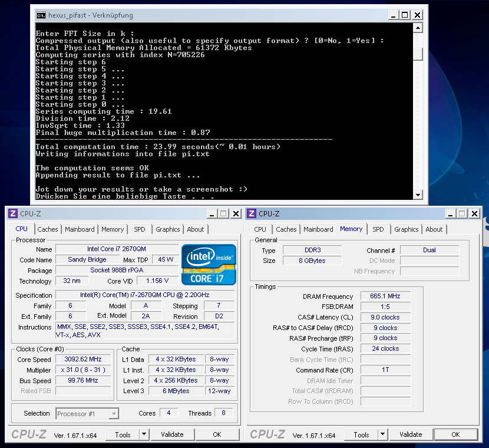
Task: Click the Cycle Time value '24 clocks'
Action: coord(385,348)
